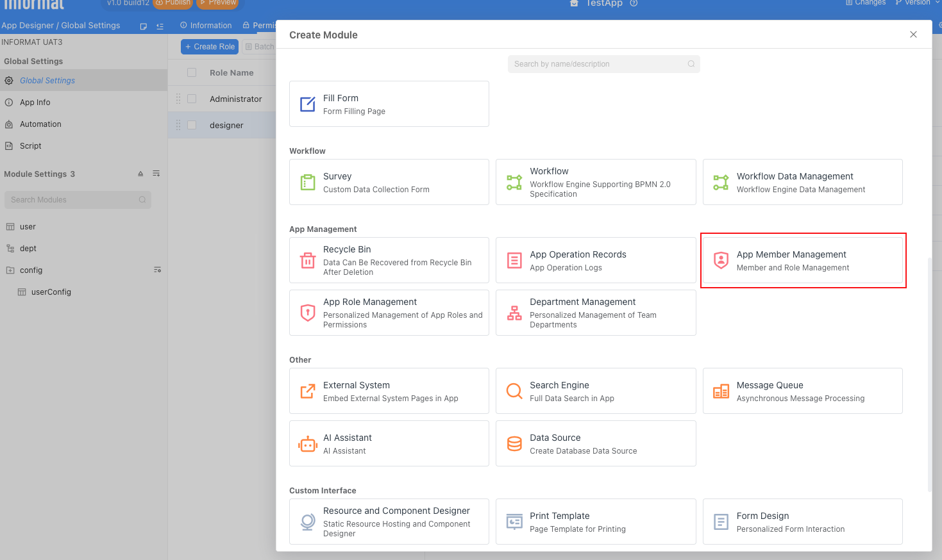Click the Fill Form pencil icon
The image size is (942, 560).
pos(308,104)
